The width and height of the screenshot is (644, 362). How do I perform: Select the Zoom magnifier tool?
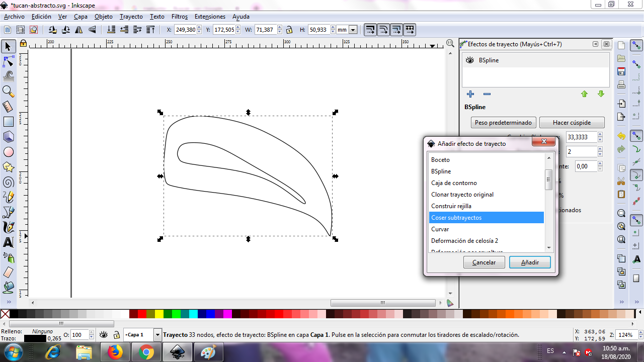click(8, 92)
